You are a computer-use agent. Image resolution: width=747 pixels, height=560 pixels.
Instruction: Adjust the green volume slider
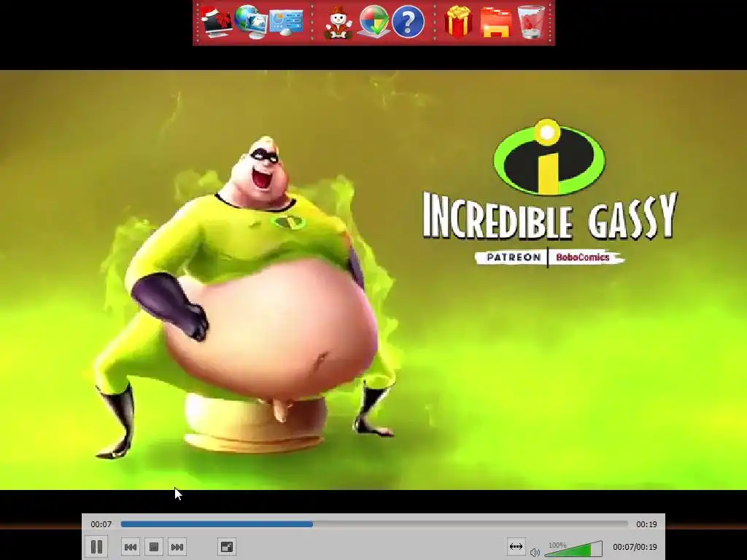click(x=573, y=549)
